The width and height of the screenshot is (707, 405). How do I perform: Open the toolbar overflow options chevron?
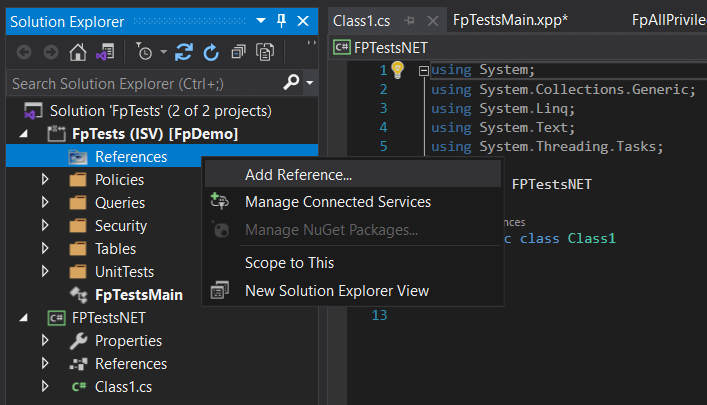point(311,43)
